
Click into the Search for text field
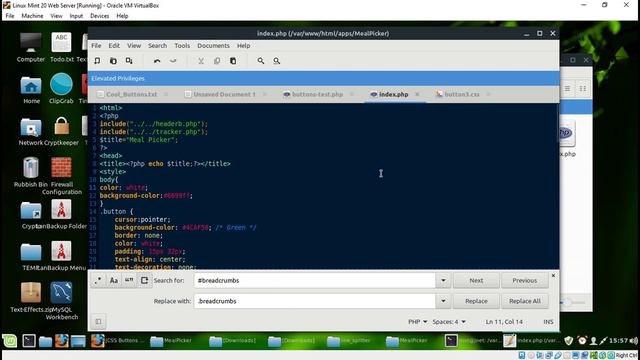click(314, 280)
